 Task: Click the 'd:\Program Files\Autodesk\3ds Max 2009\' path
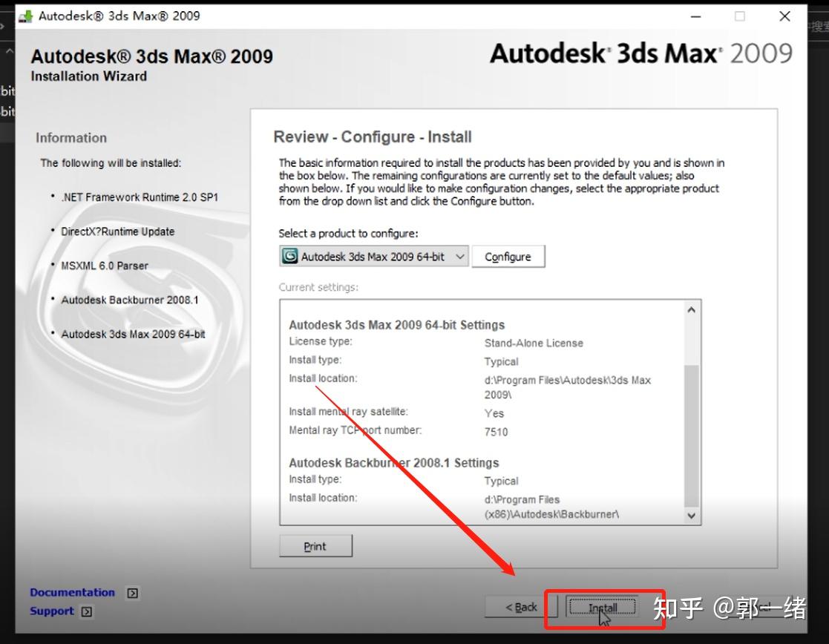567,387
